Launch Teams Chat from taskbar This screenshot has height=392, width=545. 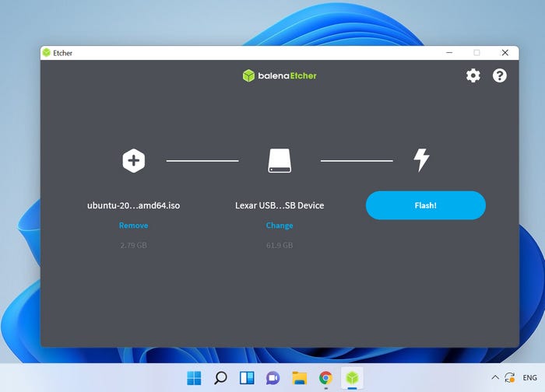click(x=273, y=378)
